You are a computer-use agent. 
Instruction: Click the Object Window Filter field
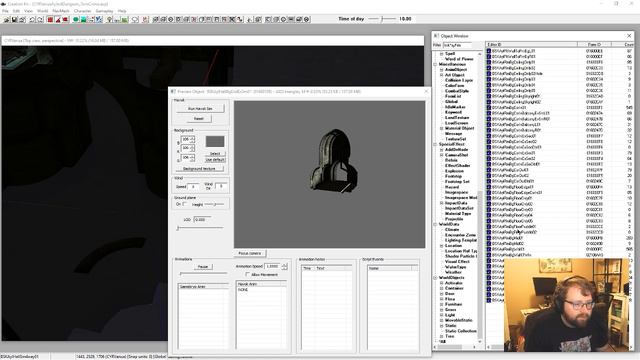[457, 45]
